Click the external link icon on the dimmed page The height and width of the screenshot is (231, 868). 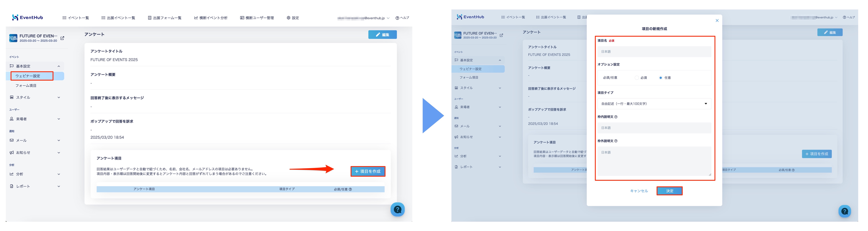click(x=501, y=35)
